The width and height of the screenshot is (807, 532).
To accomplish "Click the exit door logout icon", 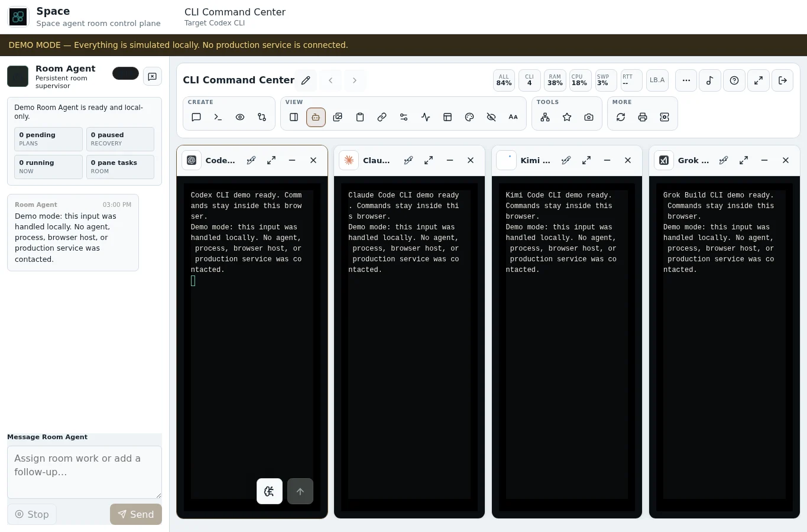I will (783, 80).
